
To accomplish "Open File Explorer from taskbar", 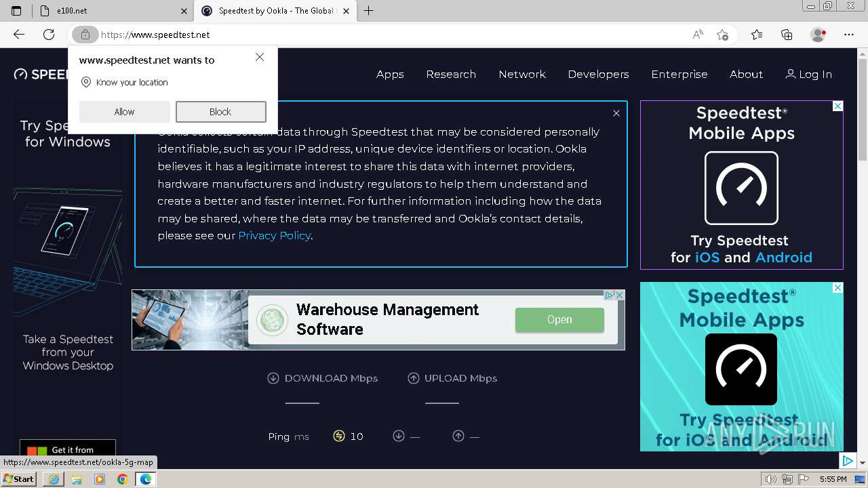I will [77, 479].
